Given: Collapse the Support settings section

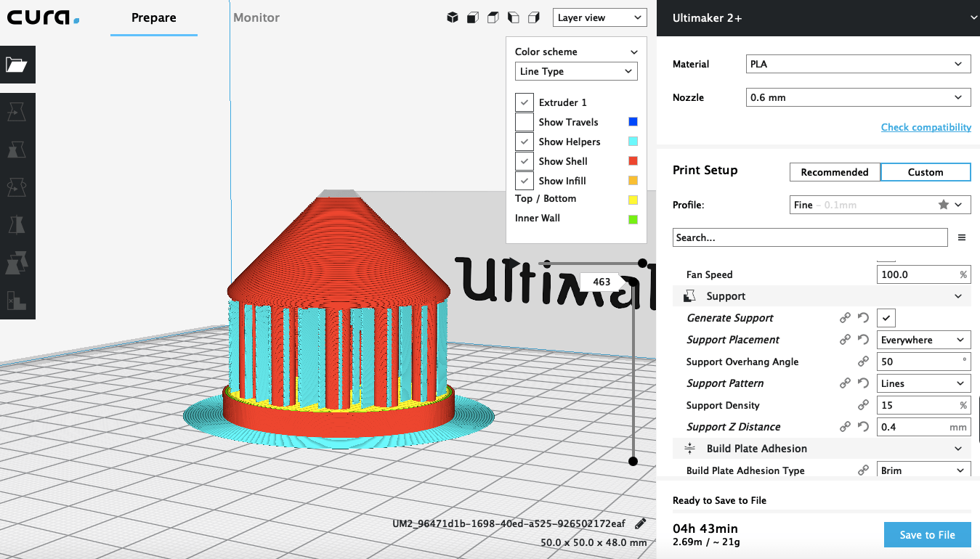Looking at the screenshot, I should pos(822,296).
